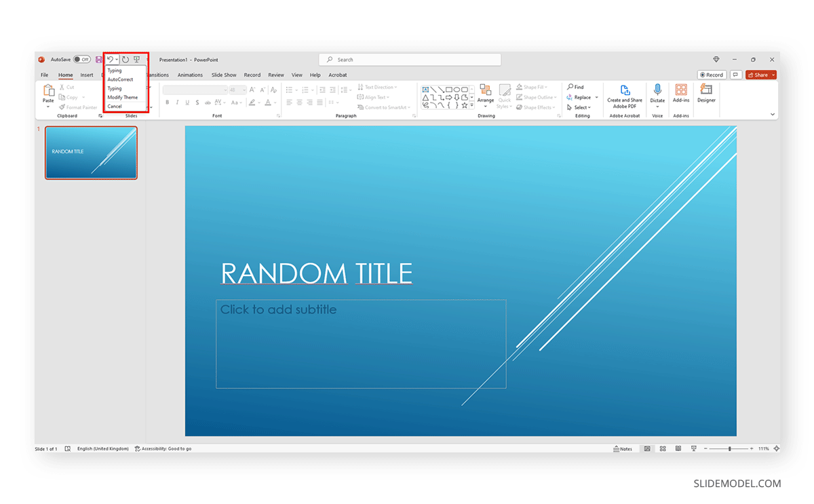The height and width of the screenshot is (504, 814).
Task: Click the Start Slideshow icon in Quick Access Toolbar
Action: (x=137, y=60)
